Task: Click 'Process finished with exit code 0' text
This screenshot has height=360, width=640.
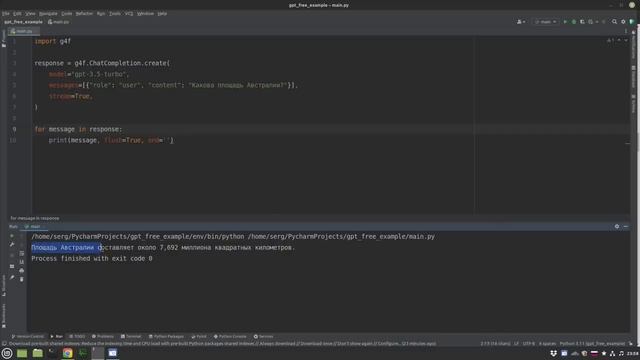Action: [92, 258]
